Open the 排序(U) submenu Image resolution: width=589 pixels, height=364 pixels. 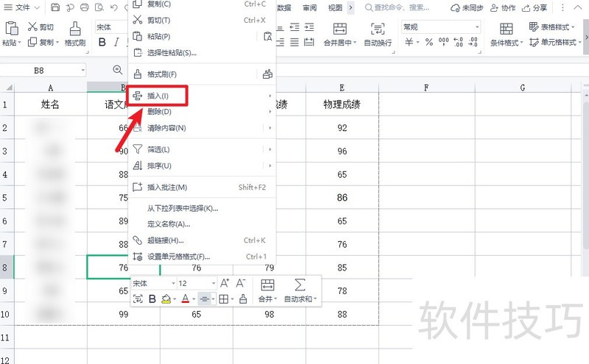tap(202, 165)
